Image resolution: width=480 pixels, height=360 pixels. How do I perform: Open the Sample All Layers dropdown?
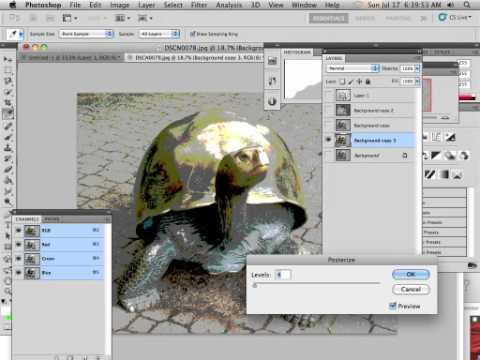point(159,34)
